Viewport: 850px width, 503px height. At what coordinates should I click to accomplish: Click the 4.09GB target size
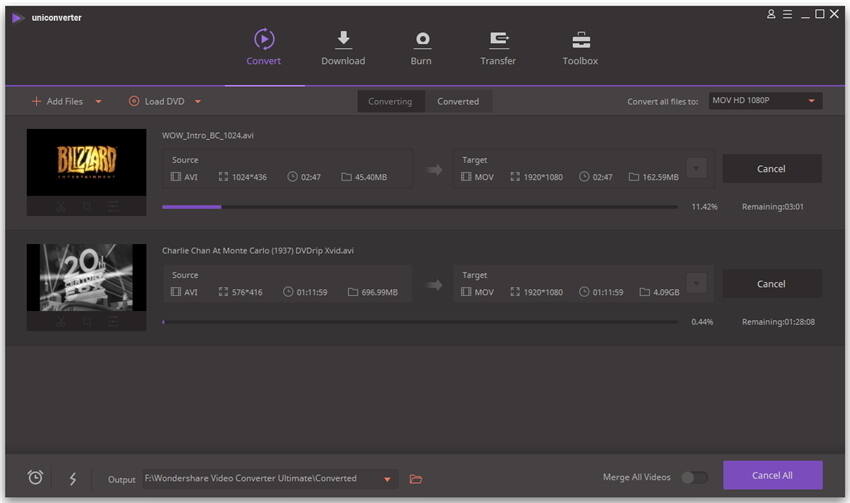click(666, 292)
